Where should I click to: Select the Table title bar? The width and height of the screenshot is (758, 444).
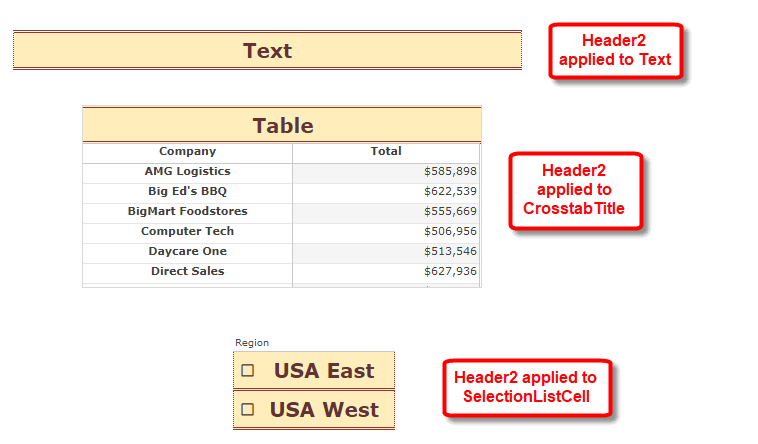click(282, 125)
